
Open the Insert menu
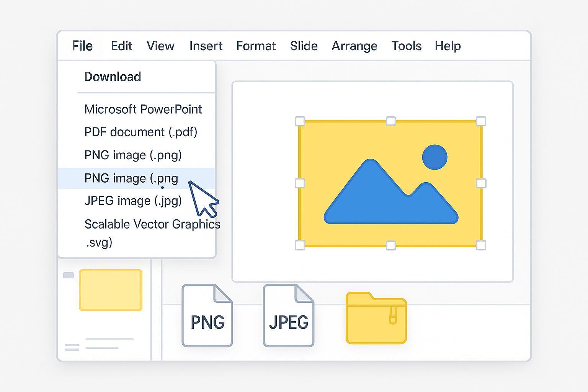[x=206, y=46]
